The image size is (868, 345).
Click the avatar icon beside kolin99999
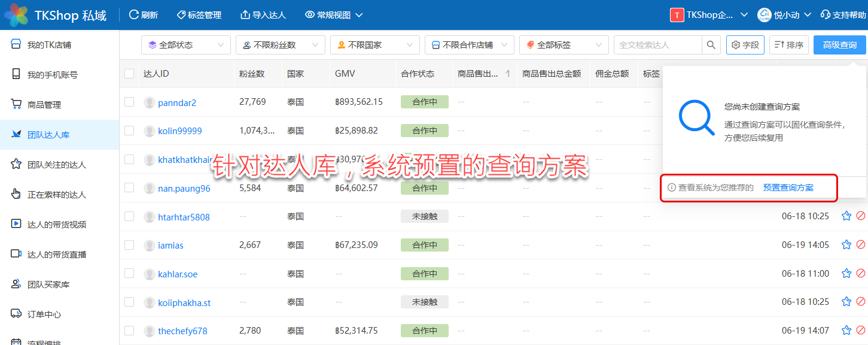pos(150,131)
